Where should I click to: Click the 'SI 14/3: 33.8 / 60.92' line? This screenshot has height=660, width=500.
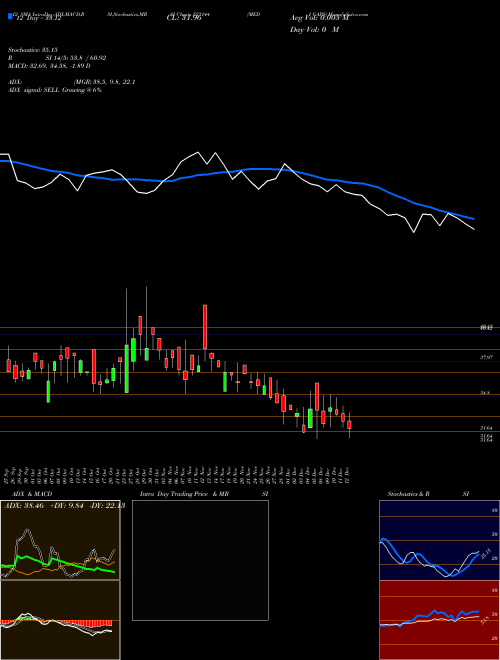76,58
